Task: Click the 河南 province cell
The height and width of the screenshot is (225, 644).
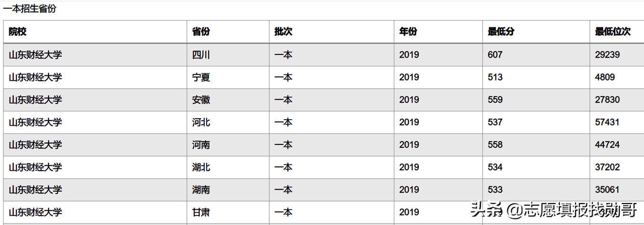Action: click(x=201, y=145)
